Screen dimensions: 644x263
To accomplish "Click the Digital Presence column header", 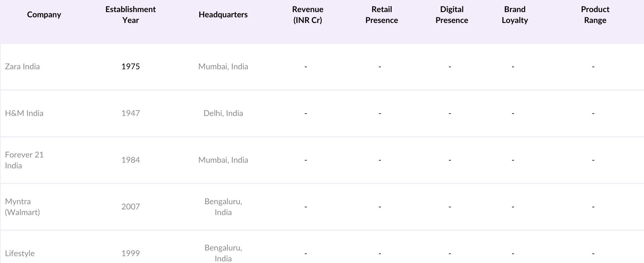I will click(x=452, y=14).
